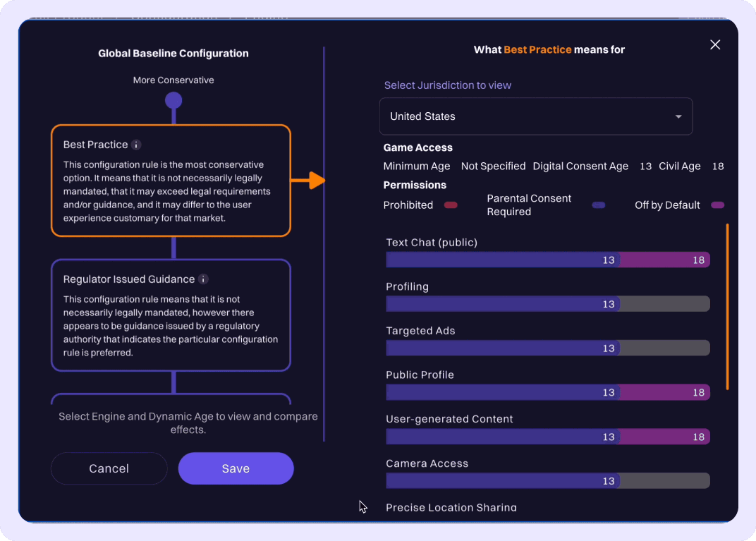Click the Regulator Issued Guidance info icon
Screen dimensions: 756x541
pyautogui.click(x=203, y=279)
